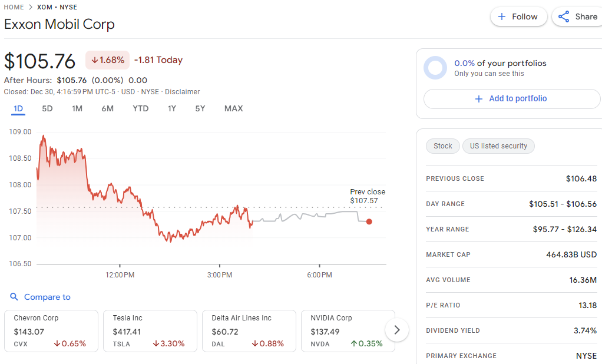Click the 106.50 y-axis label
The image size is (602, 364).
pos(20,264)
